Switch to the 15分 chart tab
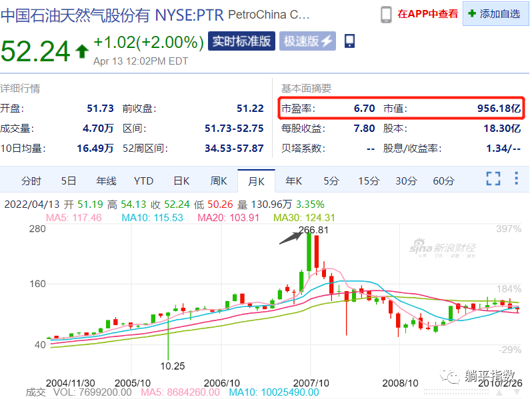Image resolution: width=532 pixels, height=399 pixels. (369, 181)
